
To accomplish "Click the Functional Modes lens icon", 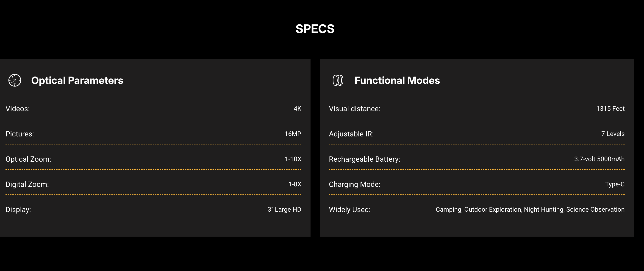I will coord(338,80).
